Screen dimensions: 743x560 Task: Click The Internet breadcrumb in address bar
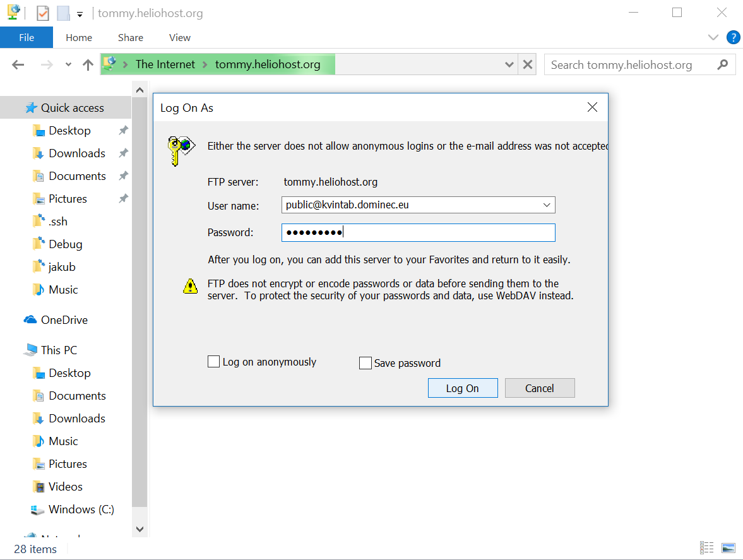[x=165, y=64]
